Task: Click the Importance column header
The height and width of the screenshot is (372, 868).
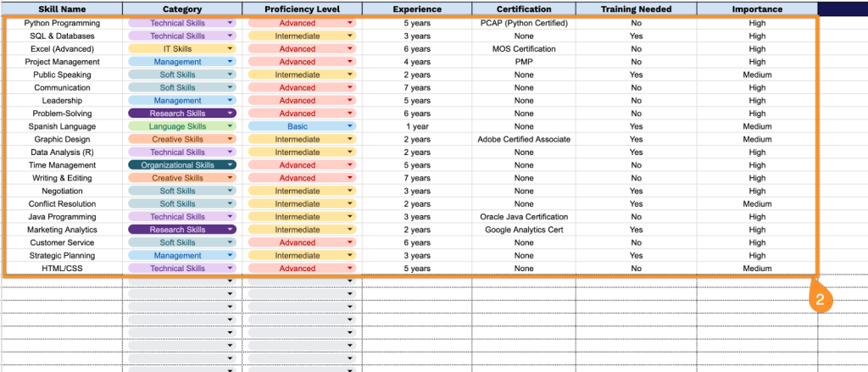Action: click(757, 9)
